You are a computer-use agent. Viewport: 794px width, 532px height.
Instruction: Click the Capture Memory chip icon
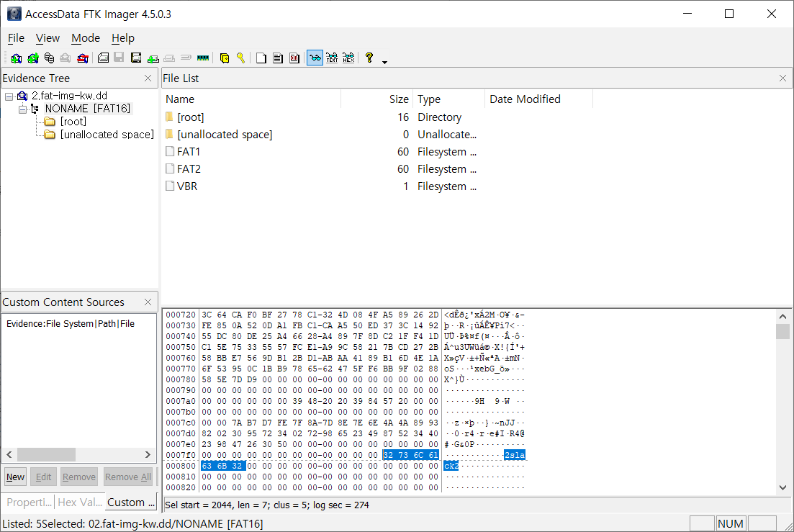point(203,58)
